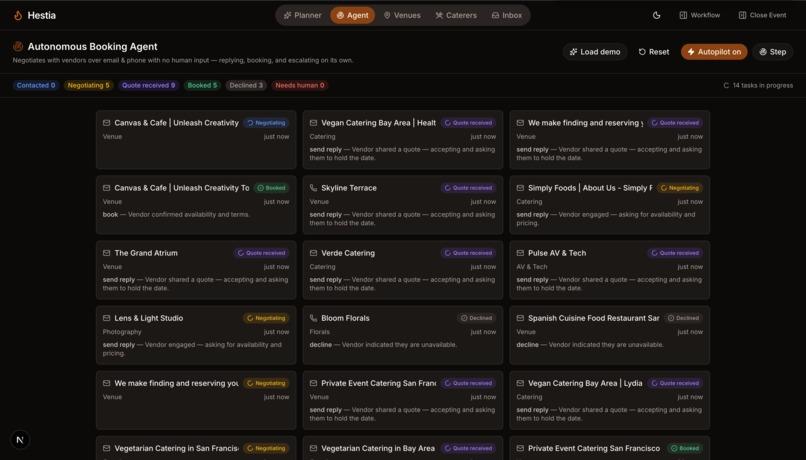Click the Load demo button

pyautogui.click(x=595, y=52)
